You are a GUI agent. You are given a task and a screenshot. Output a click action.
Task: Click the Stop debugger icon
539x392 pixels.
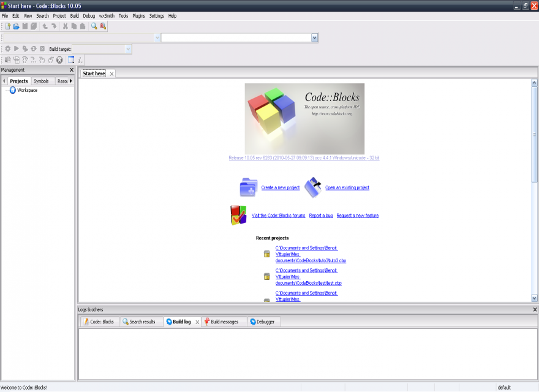tap(59, 59)
